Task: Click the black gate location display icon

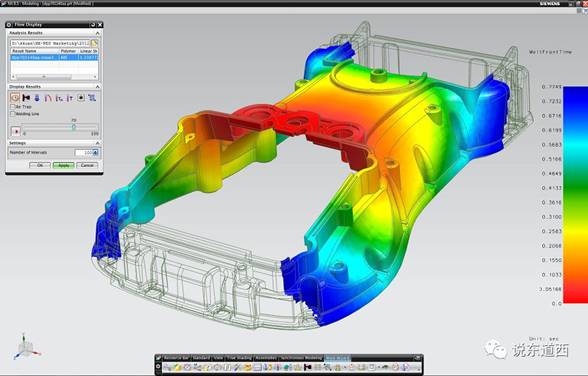Action: (26, 98)
